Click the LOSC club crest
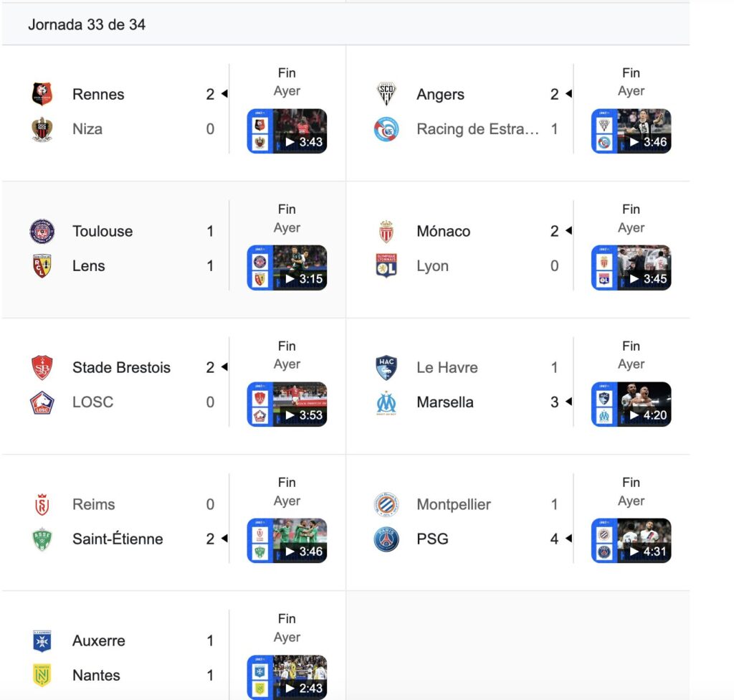 tap(42, 402)
